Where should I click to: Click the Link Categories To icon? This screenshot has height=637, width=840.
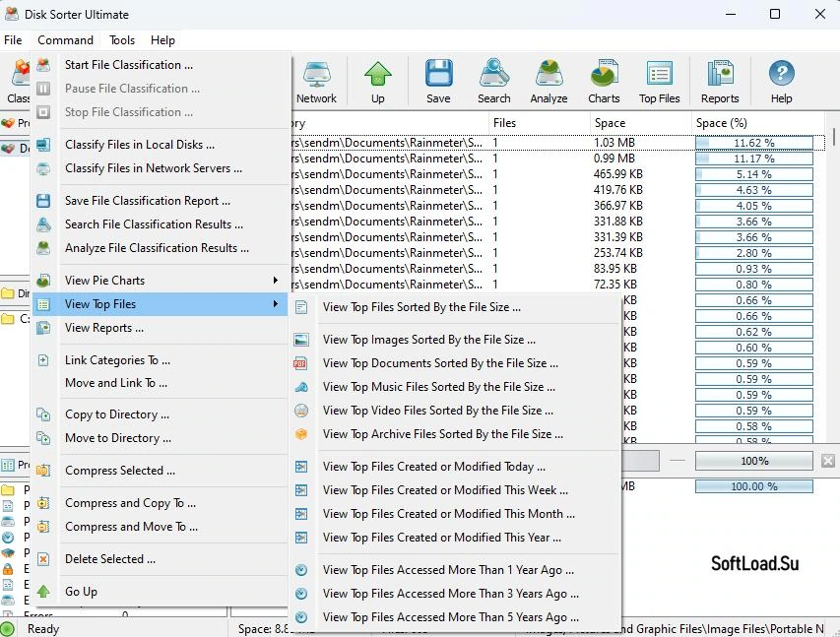43,360
